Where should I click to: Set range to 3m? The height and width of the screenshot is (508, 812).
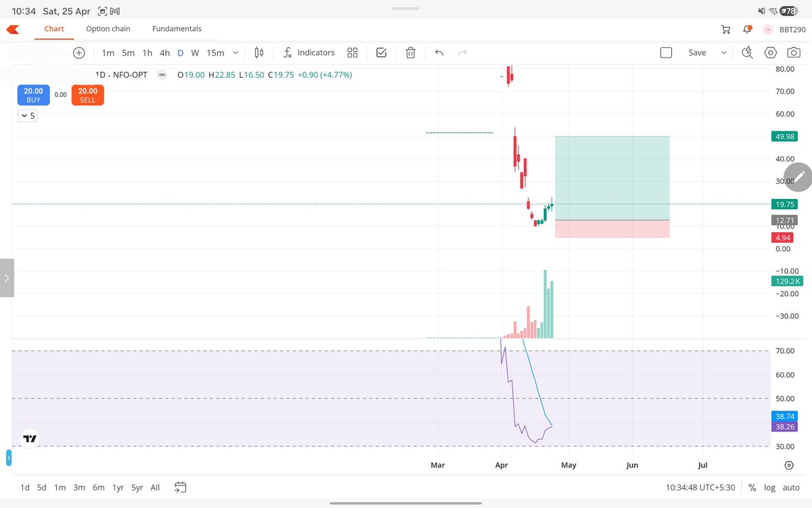click(x=79, y=487)
